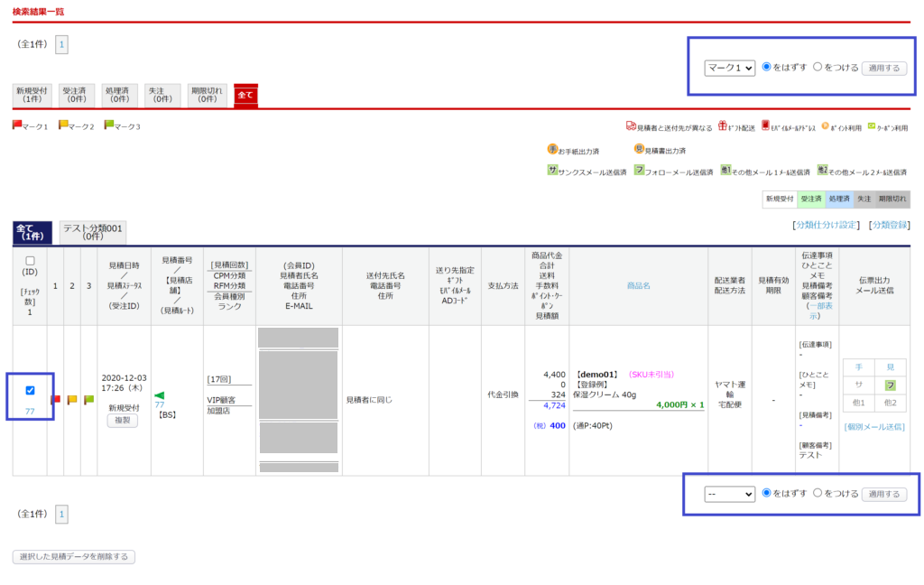
Task: Click the red マーク1 flag legend icon
Action: [17, 125]
